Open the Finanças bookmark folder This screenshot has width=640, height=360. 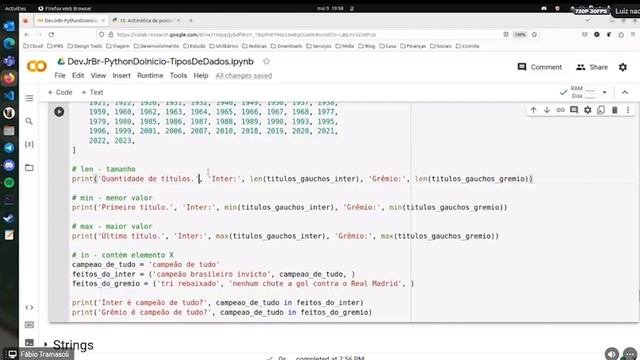pos(413,46)
